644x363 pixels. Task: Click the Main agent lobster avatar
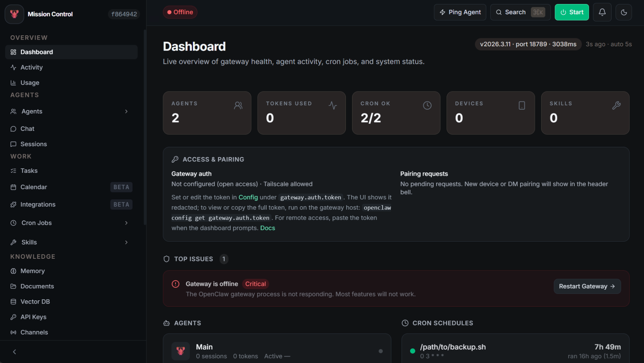tap(181, 351)
